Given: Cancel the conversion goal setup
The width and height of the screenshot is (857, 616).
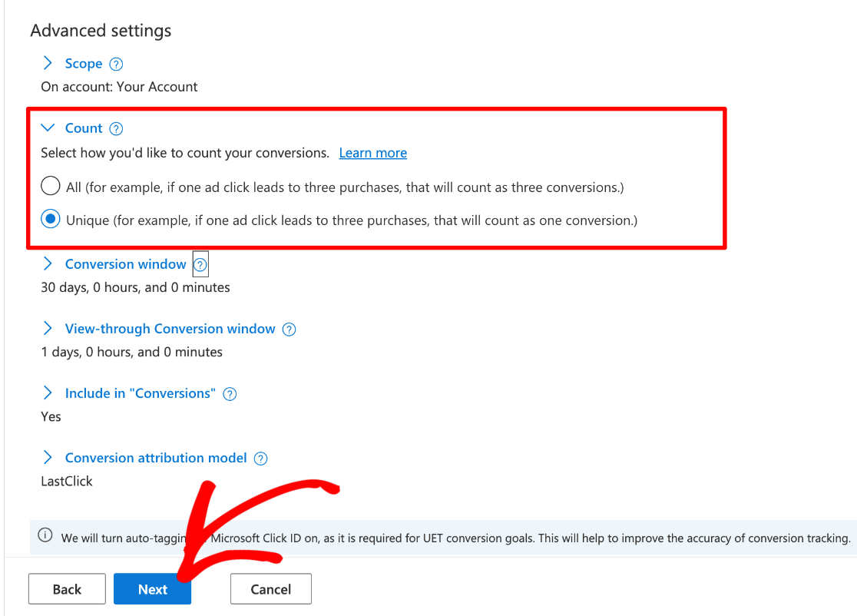Looking at the screenshot, I should (270, 589).
